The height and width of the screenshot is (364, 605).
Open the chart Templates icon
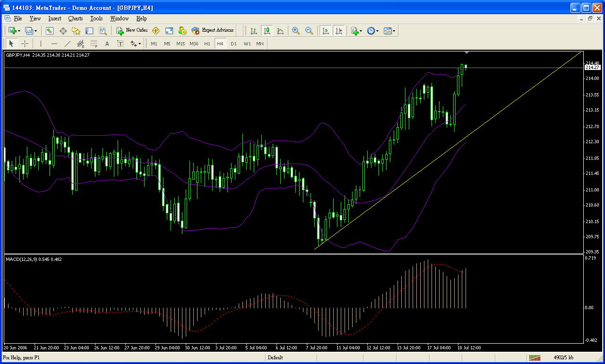388,31
